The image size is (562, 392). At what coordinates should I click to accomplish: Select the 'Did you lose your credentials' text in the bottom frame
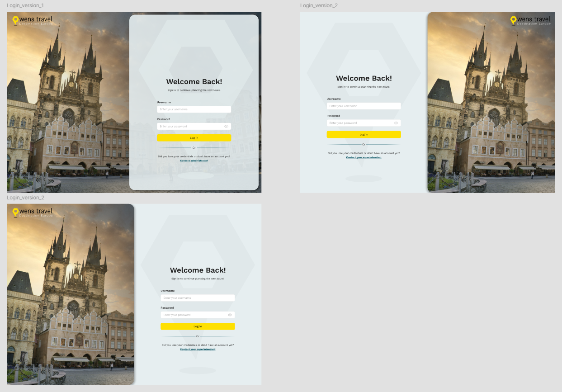[x=198, y=345]
